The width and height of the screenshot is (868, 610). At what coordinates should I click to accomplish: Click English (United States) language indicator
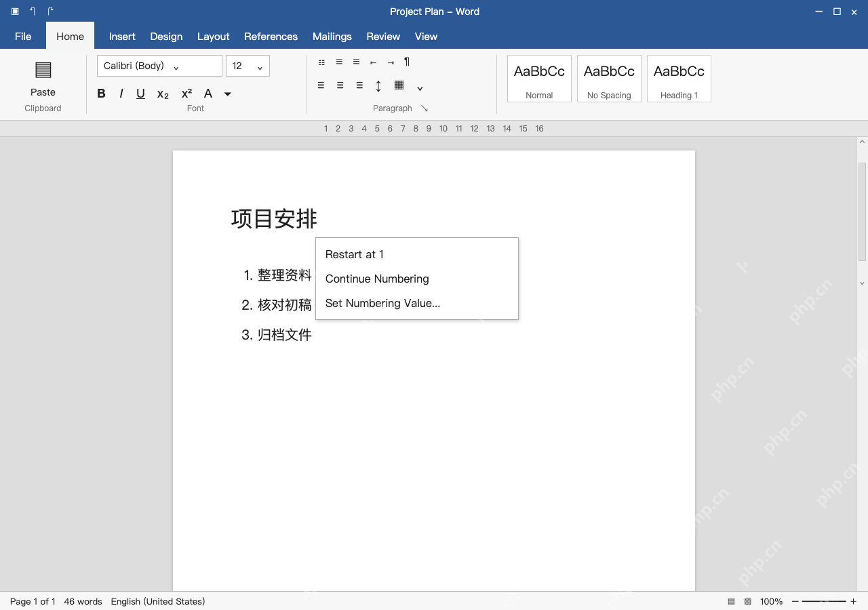tap(158, 601)
